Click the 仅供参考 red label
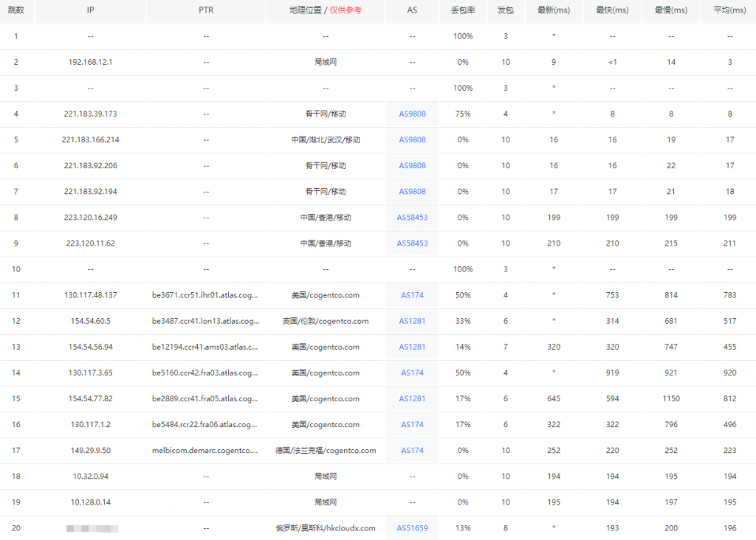The width and height of the screenshot is (756, 540). tap(346, 10)
